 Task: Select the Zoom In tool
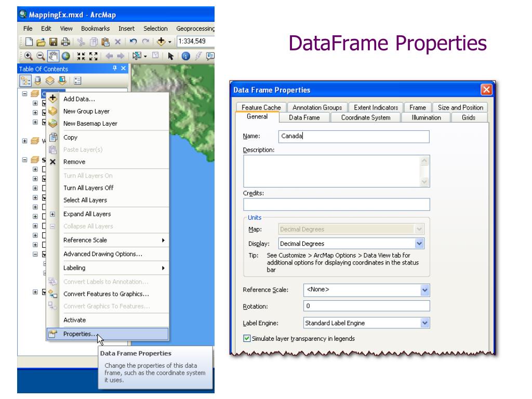[x=29, y=56]
